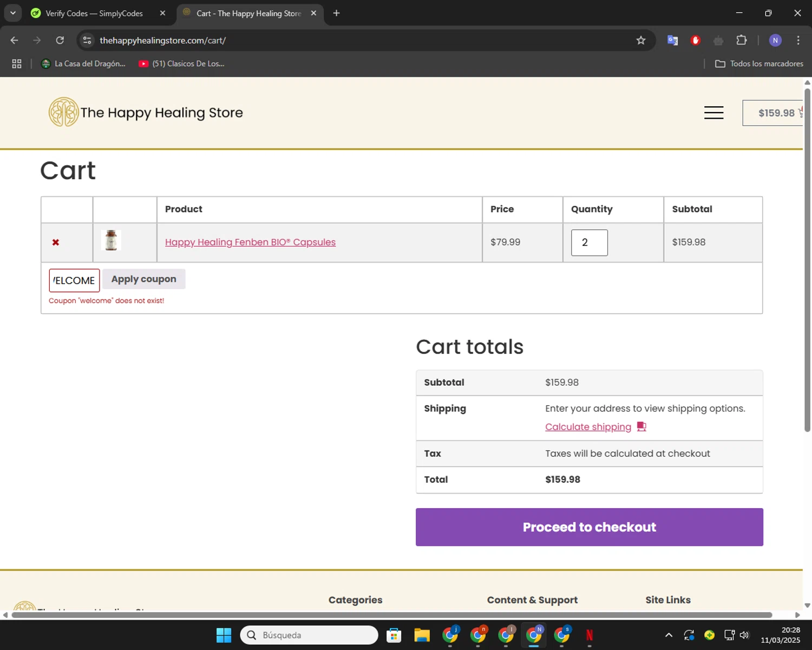Open Netflix from taskbar

pos(590,635)
